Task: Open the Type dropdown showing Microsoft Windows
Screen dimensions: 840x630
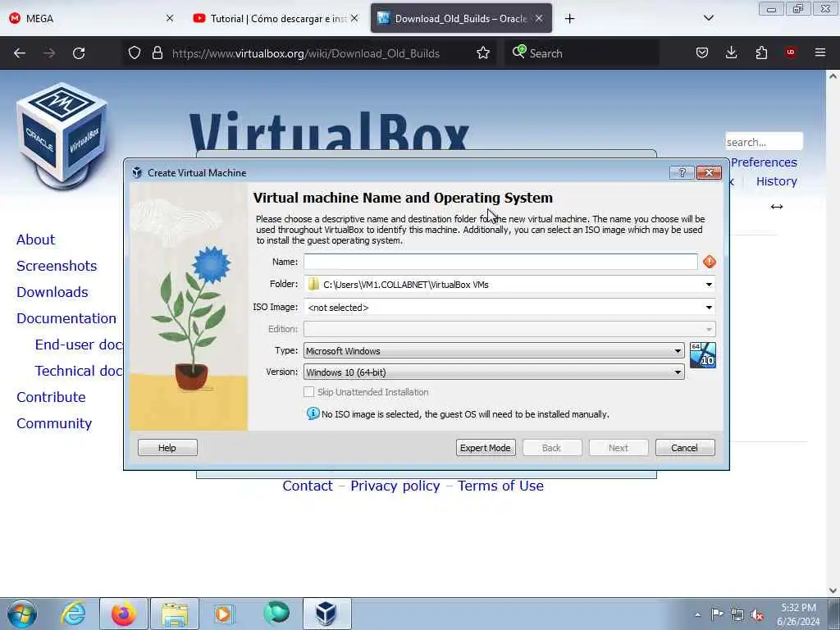Action: click(493, 351)
